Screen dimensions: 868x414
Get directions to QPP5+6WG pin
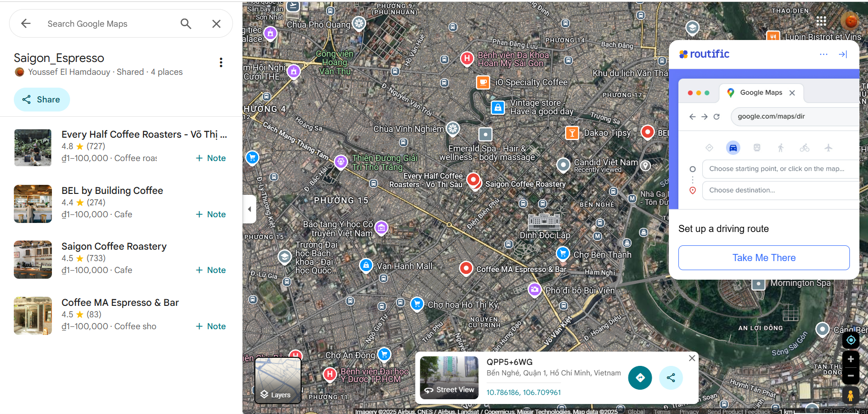640,378
